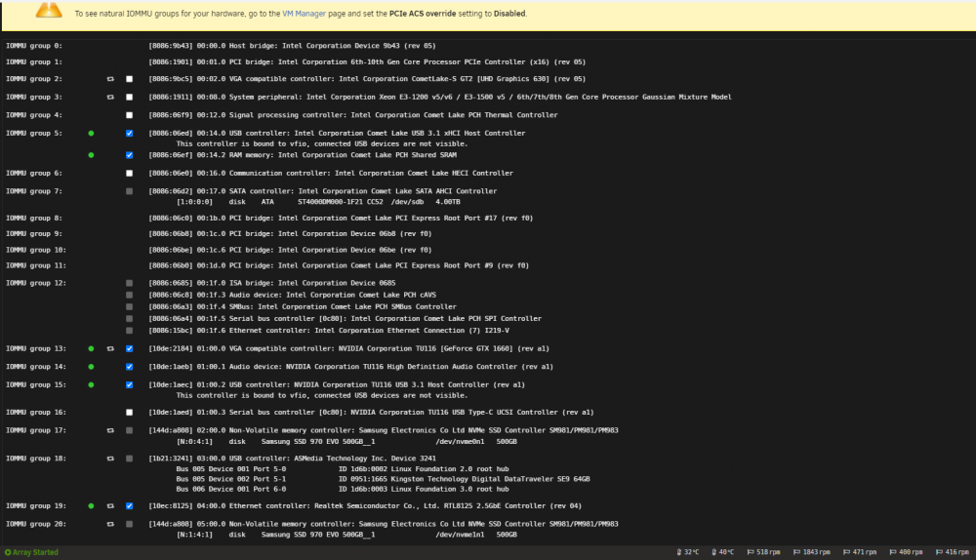Click the 400 rpm fan icon
The height and width of the screenshot is (560, 976).
pos(893,552)
